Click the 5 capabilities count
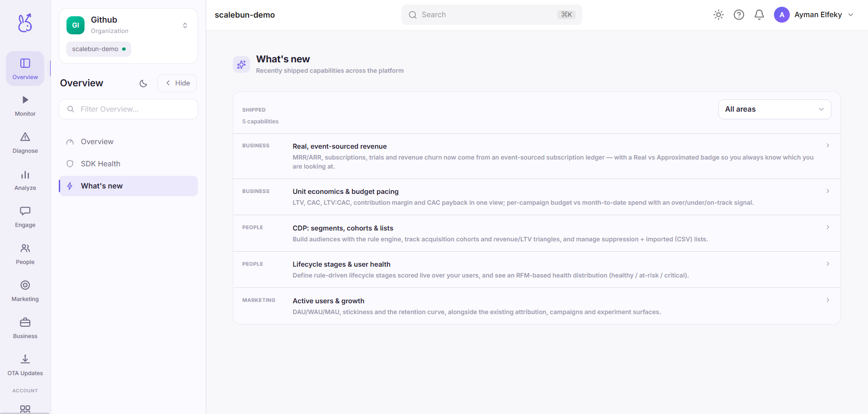 [x=260, y=122]
